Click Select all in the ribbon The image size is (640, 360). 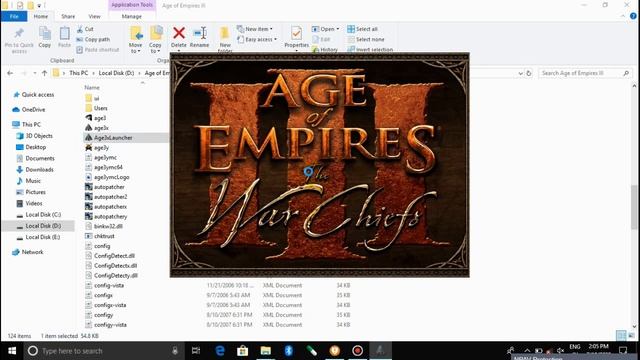[362, 29]
